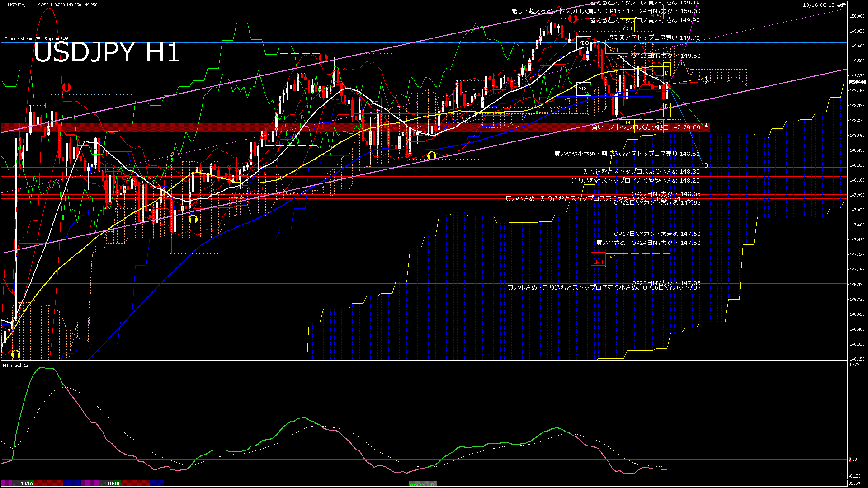The height and width of the screenshot is (488, 868).
Task: Click the 146.320 price axis value
Action: pos(857,344)
